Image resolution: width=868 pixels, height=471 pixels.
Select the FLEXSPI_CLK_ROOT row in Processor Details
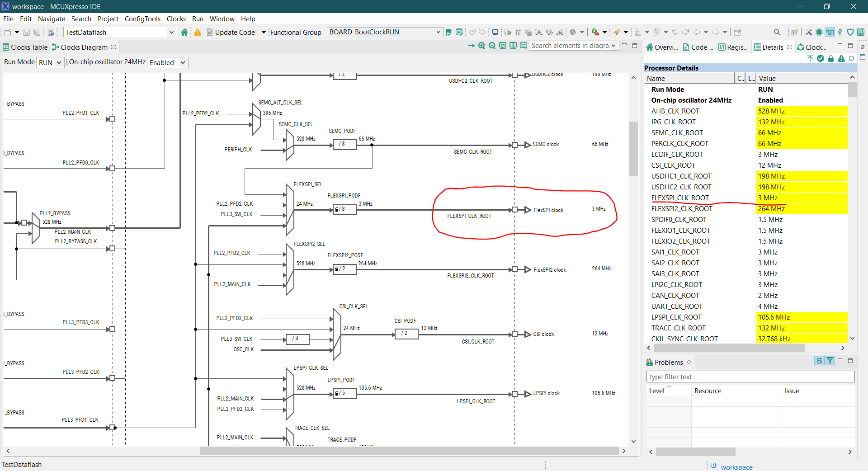pyautogui.click(x=680, y=198)
